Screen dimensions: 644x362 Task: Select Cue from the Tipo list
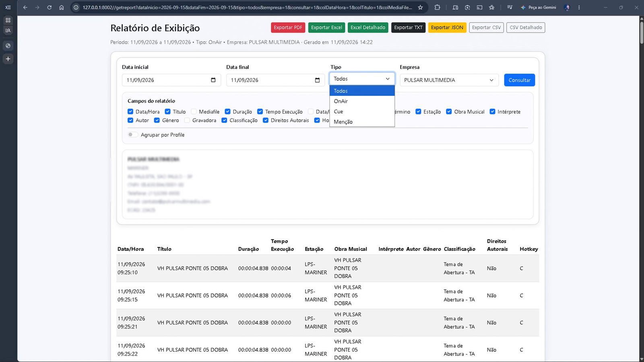[x=362, y=111]
